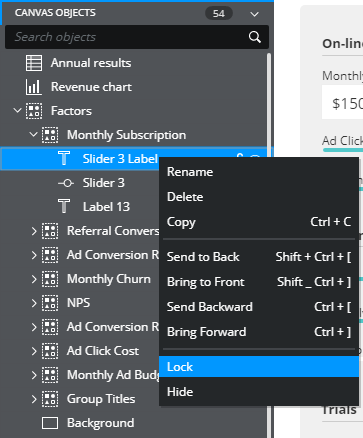This screenshot has width=363, height=438.
Task: Click the Ad Click Cost group icon
Action: (50, 351)
